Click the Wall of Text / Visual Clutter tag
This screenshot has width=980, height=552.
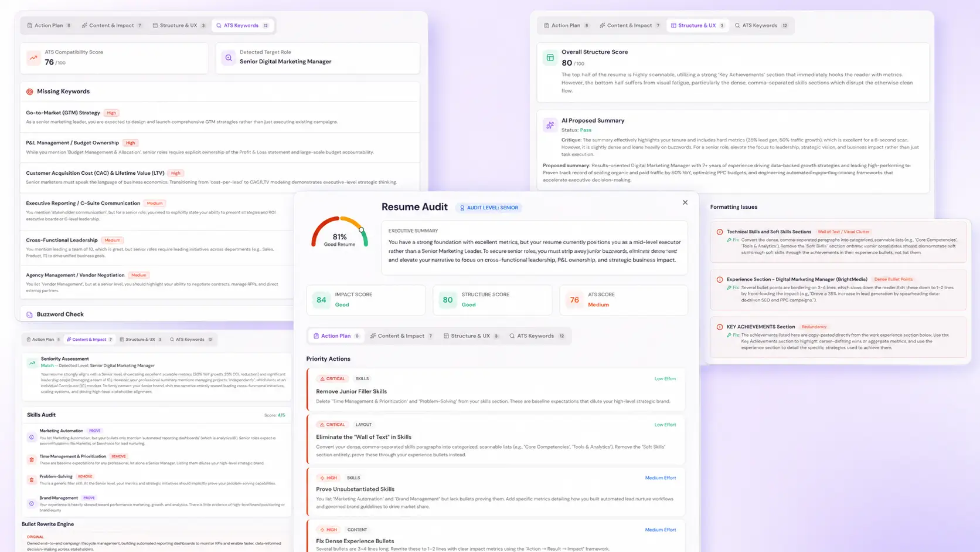843,232
